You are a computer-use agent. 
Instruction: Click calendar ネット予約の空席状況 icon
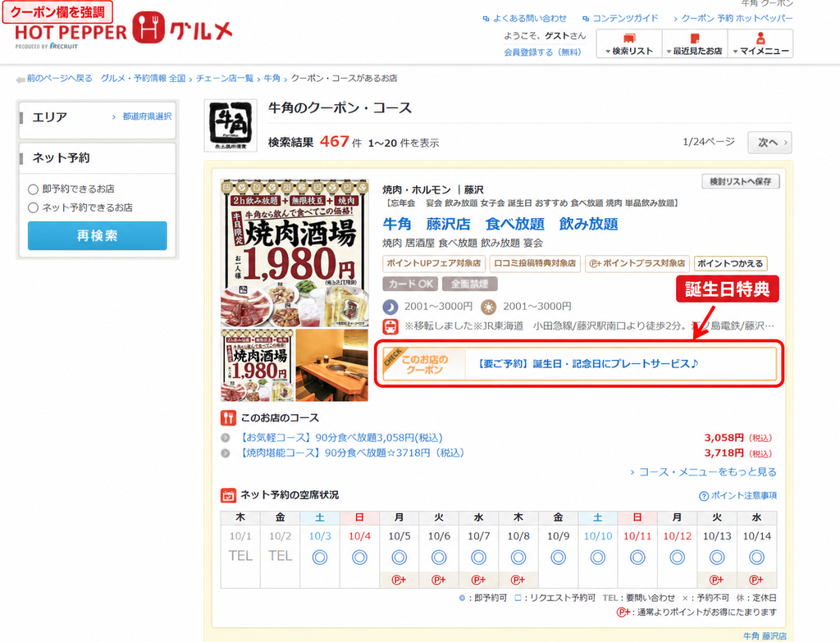228,495
